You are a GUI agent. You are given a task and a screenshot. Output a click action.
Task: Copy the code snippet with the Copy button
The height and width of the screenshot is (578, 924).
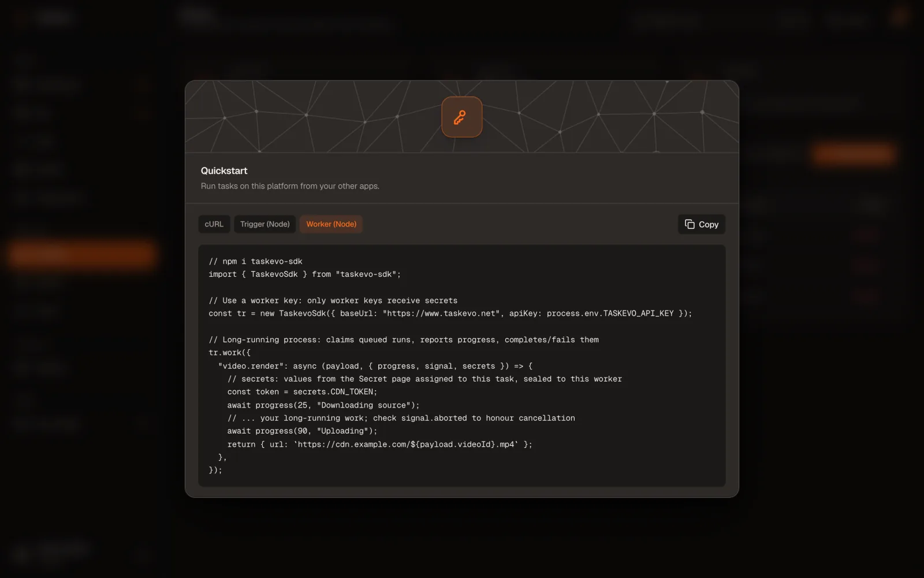pos(701,224)
